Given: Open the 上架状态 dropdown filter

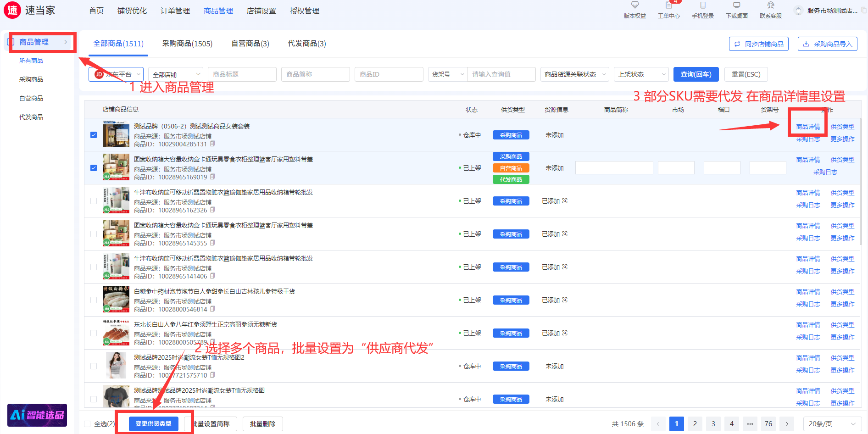Looking at the screenshot, I should [x=641, y=74].
